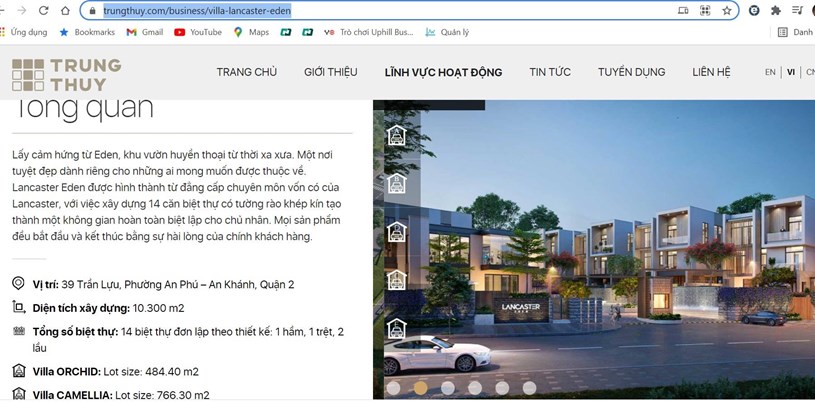Viewport: 815px width, 404px height.
Task: Open green bookmark icon before Trò chơi
Action: (308, 32)
